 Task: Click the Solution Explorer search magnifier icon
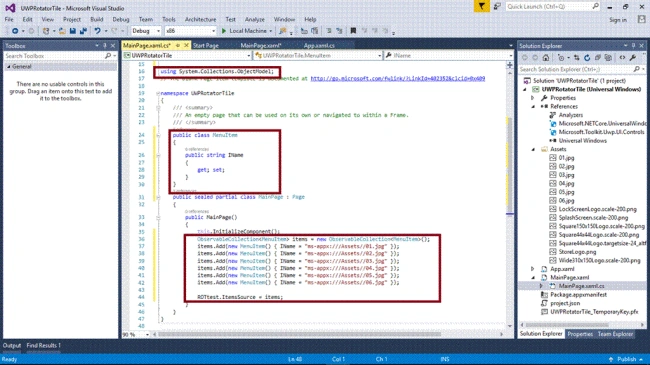636,69
